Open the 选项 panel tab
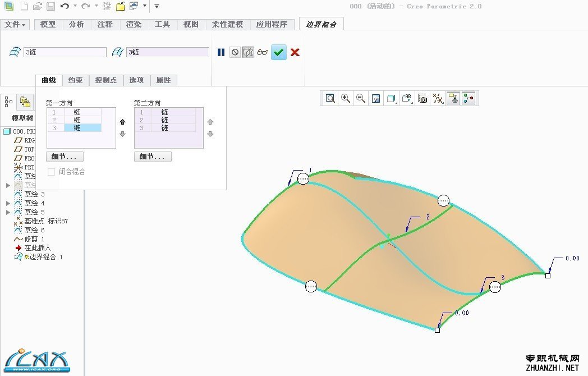This screenshot has width=588, height=376. 136,80
